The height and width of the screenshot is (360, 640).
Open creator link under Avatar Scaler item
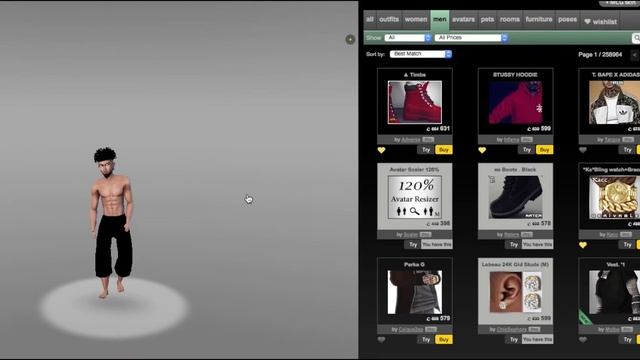click(411, 235)
